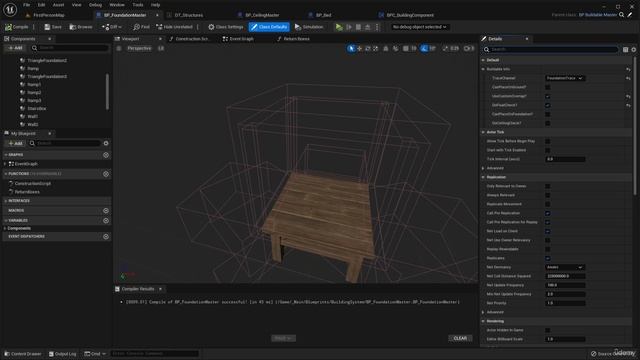
Task: Toggle Net Load on Client checkbox
Action: click(x=548, y=231)
